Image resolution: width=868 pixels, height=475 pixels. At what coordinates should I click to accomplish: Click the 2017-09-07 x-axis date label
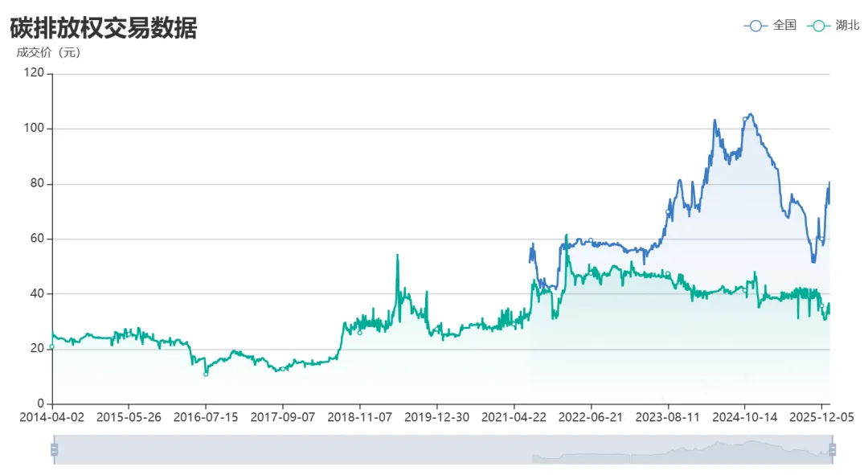point(282,418)
